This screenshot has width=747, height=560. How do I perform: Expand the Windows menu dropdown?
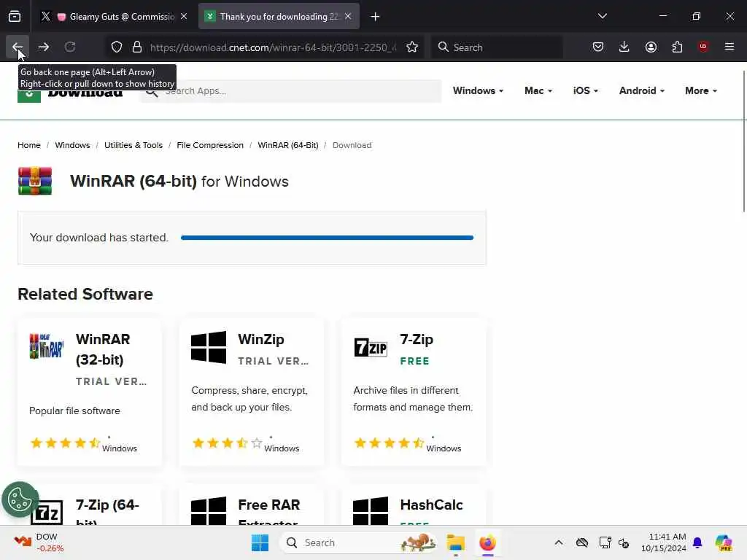(x=478, y=90)
